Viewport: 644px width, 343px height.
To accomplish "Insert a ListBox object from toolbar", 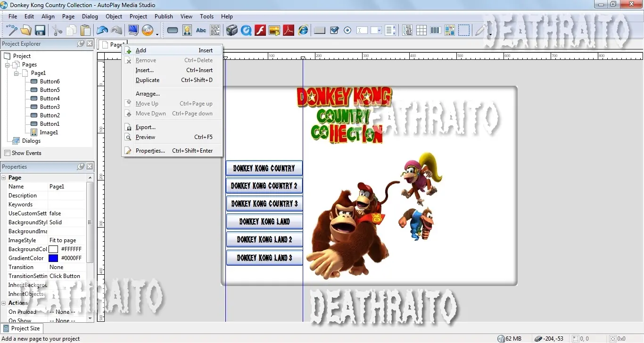I will click(390, 31).
